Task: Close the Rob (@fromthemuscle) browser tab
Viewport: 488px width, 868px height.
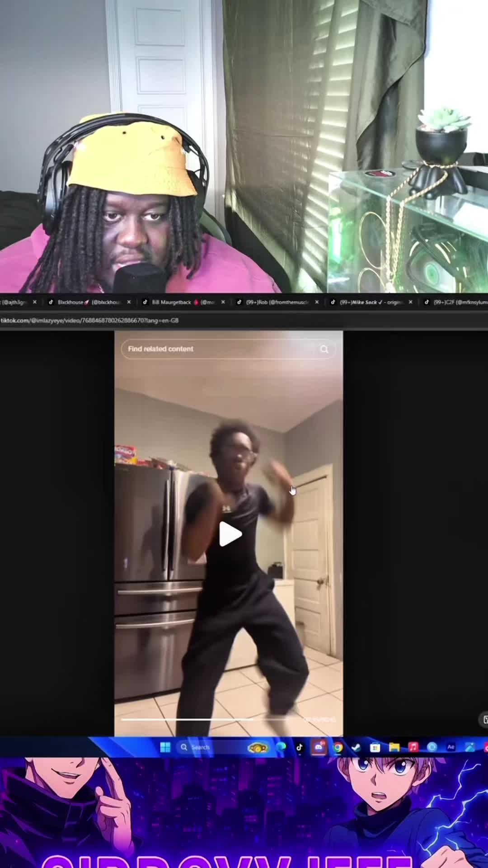Action: click(317, 302)
